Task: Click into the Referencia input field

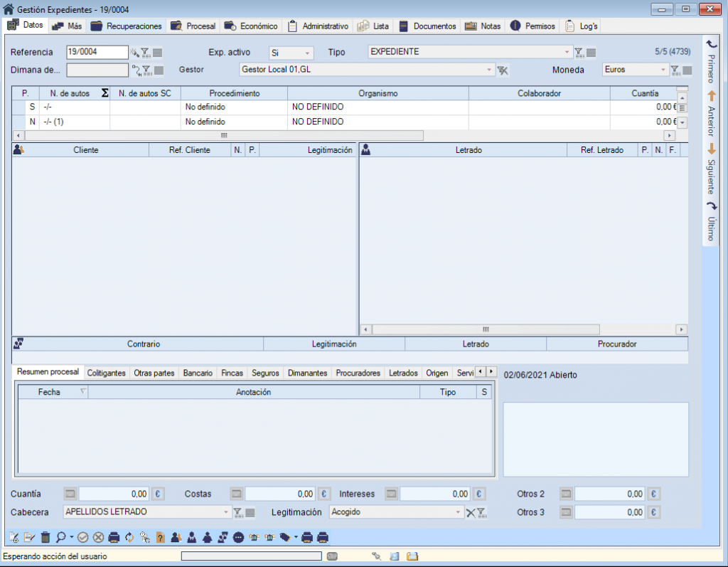Action: [x=97, y=53]
